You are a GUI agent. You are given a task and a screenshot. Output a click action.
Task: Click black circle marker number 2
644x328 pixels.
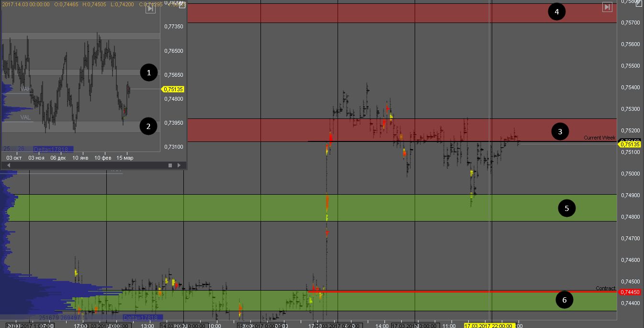[x=148, y=127]
